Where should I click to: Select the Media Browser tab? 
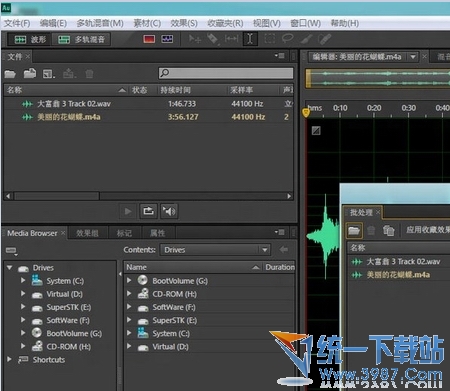point(32,233)
